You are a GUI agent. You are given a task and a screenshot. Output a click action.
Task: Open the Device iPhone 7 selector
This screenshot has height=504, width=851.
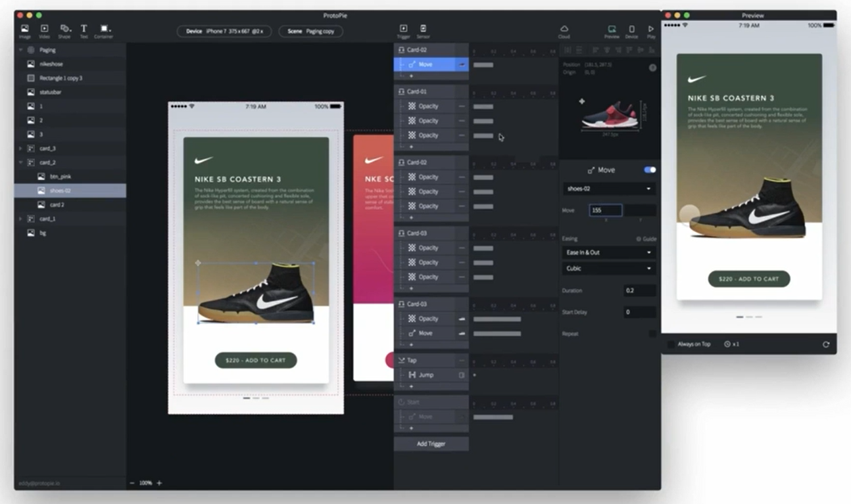224,31
